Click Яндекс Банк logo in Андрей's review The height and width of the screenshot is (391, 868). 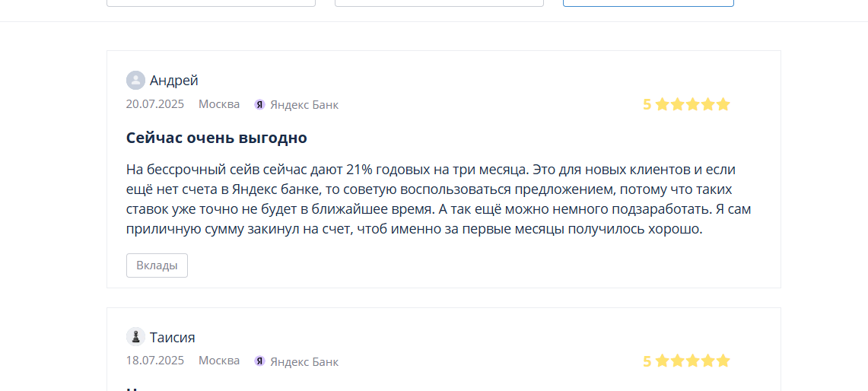(259, 105)
